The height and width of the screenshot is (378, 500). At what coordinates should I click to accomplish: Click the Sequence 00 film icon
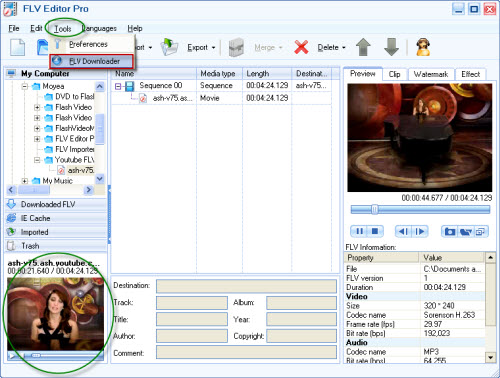point(129,87)
